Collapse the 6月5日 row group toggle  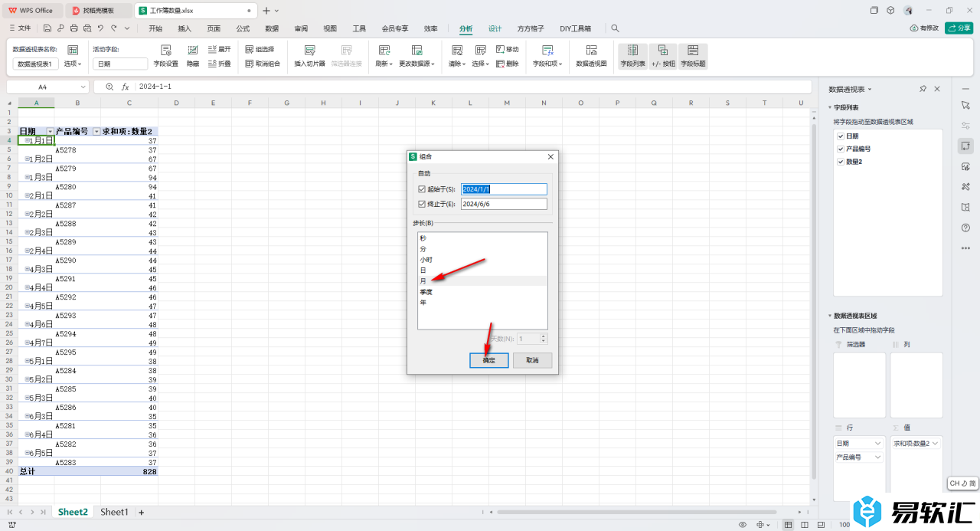tap(27, 453)
